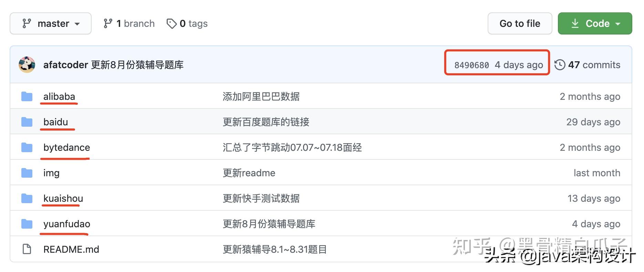Open commit message 更新百度题库的链接
Screen dimensions: 644x272
click(266, 122)
